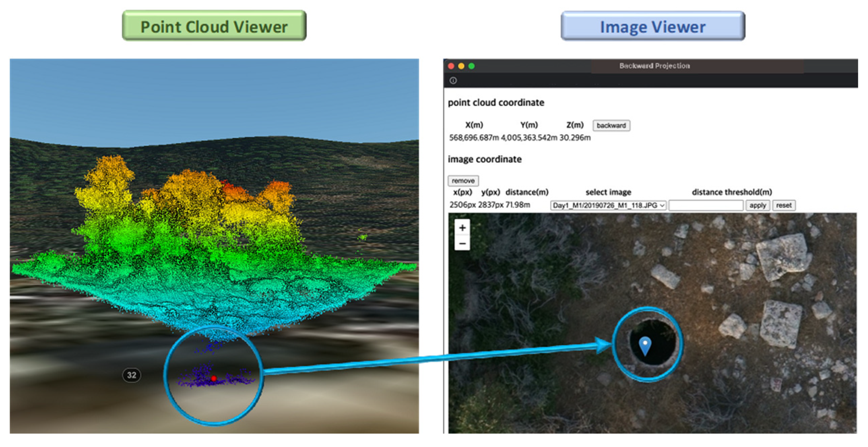
Task: Apply the distance threshold
Action: [758, 205]
